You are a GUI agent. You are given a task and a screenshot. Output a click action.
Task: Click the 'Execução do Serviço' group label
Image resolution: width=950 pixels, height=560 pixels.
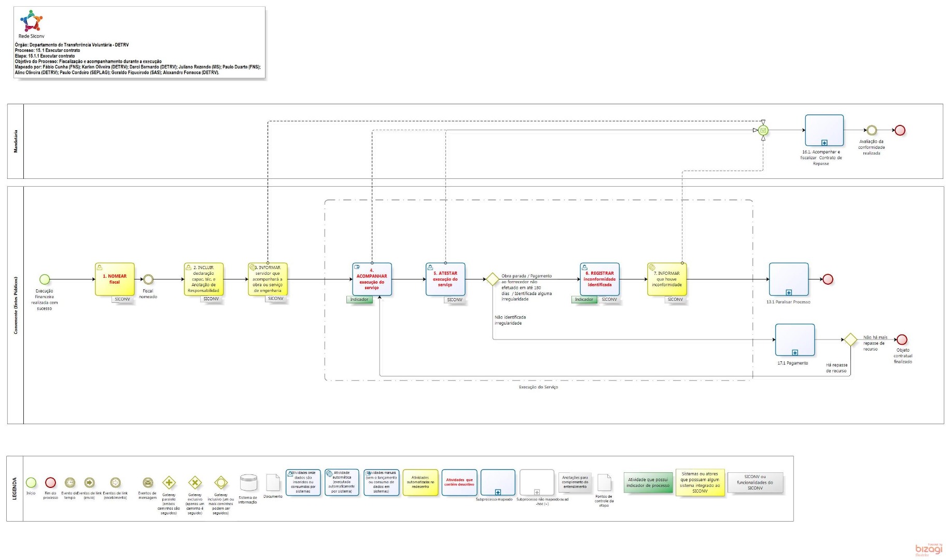(x=539, y=387)
